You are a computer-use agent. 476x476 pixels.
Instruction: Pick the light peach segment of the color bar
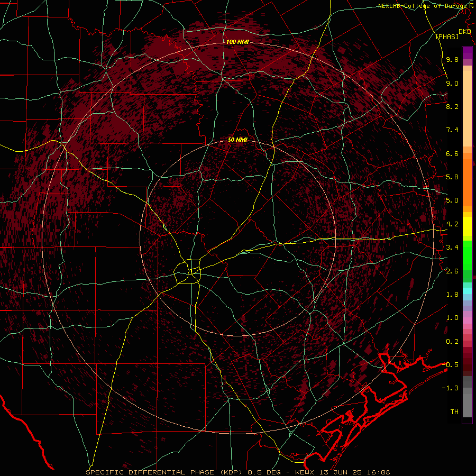point(467,109)
